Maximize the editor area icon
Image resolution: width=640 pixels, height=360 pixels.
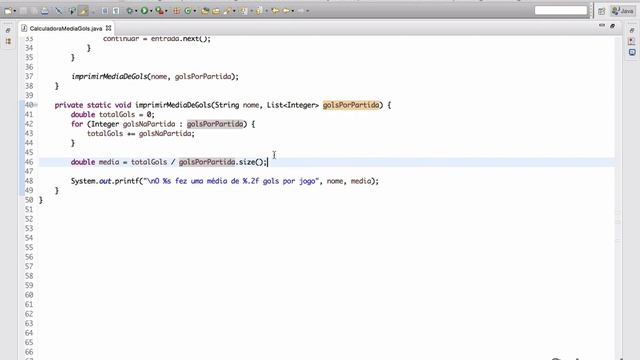[x=612, y=26]
